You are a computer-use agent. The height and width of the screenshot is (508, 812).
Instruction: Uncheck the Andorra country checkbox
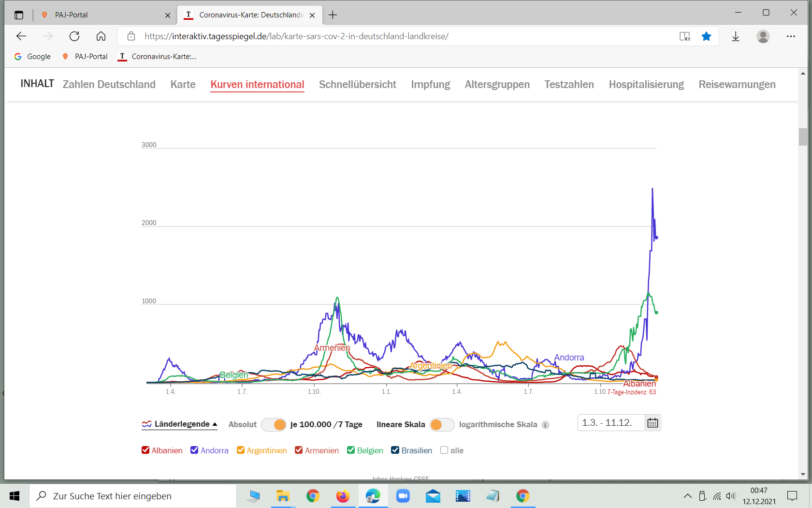194,450
